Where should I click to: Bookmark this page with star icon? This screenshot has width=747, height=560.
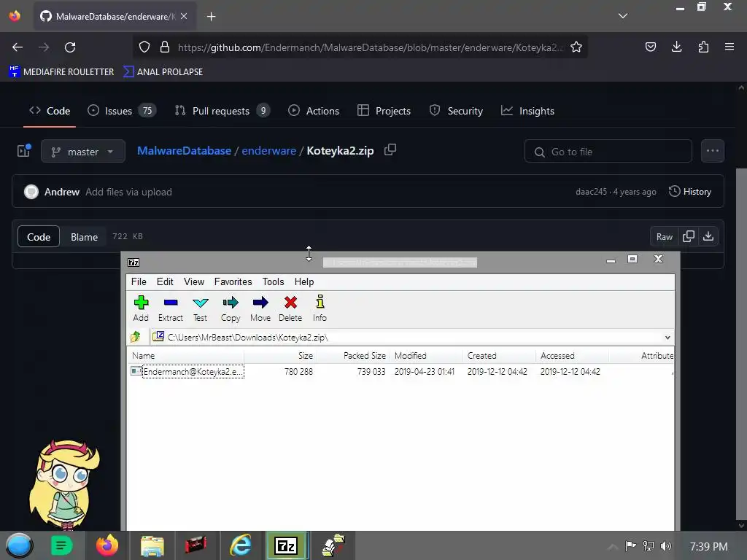(576, 47)
